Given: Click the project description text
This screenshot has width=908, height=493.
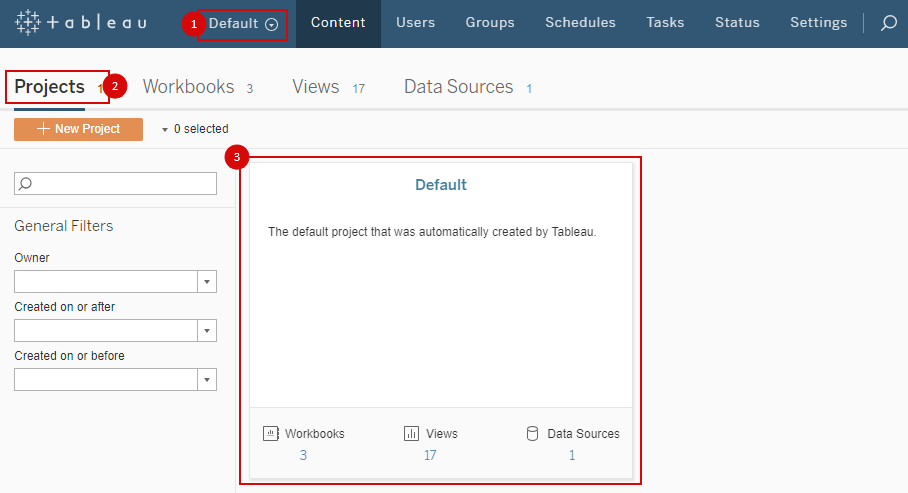Looking at the screenshot, I should [x=432, y=232].
